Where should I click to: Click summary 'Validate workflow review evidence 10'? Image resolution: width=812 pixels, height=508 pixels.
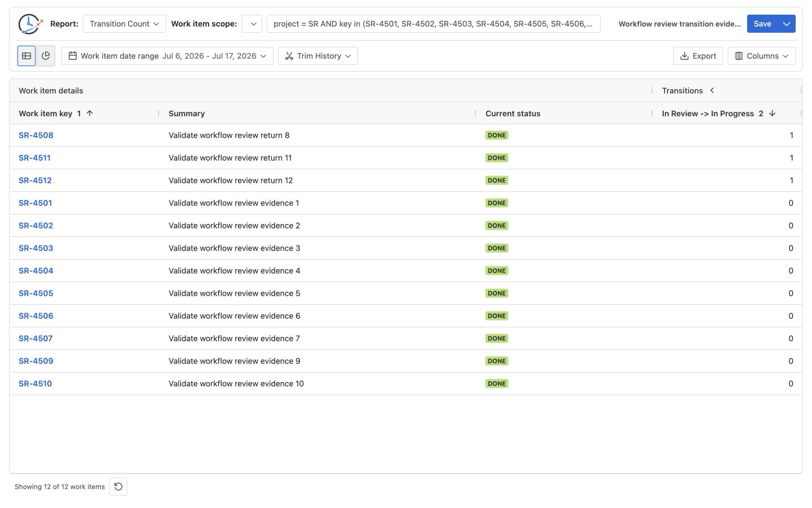point(236,384)
